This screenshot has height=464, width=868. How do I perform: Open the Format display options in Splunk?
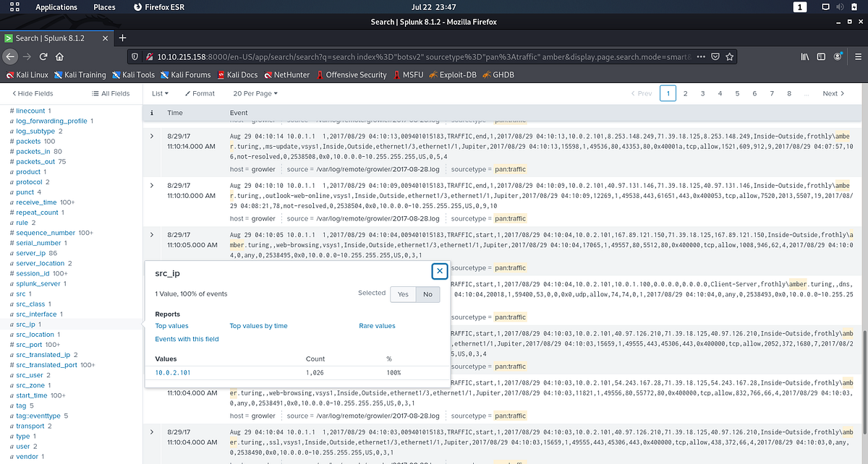200,93
